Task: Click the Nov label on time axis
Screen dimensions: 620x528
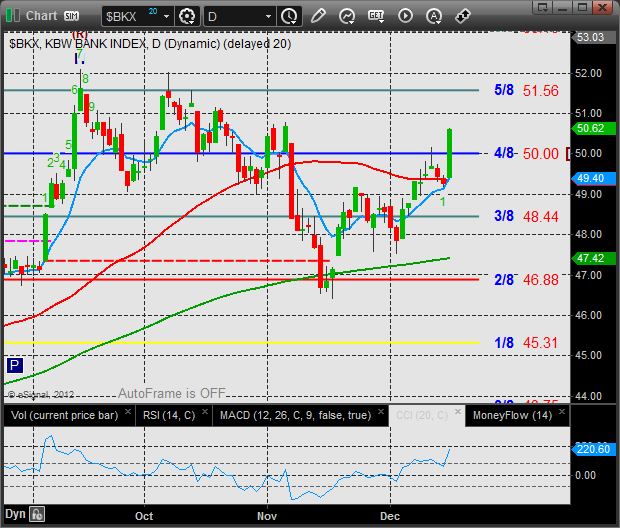Action: [267, 516]
